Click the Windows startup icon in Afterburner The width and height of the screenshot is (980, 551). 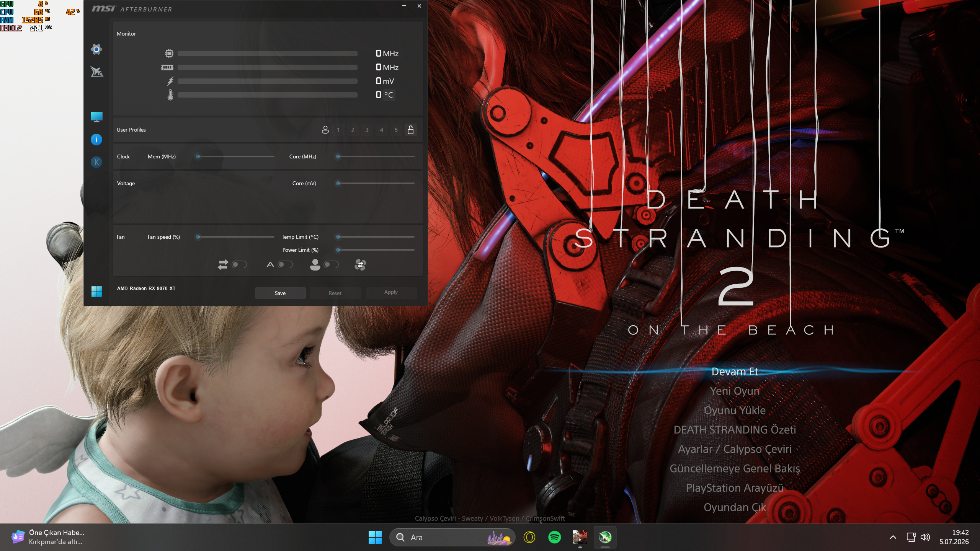point(97,292)
